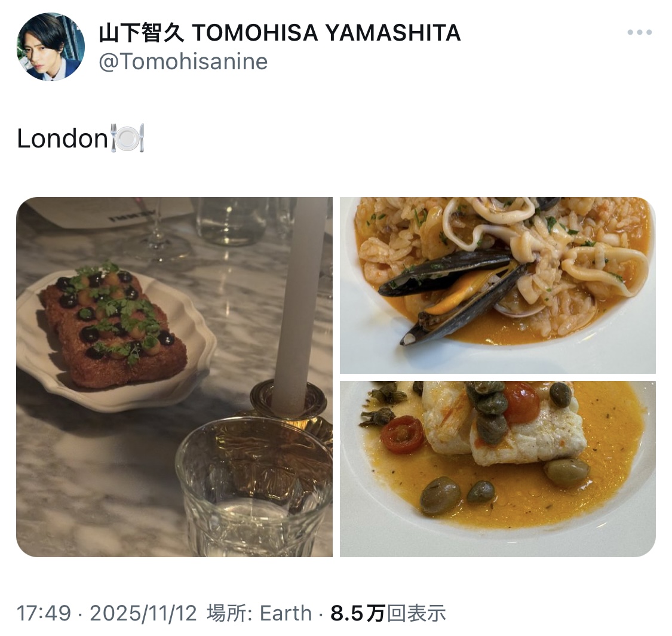Open the @Tomohisanine handle link
This screenshot has width=672, height=636.
tap(183, 62)
